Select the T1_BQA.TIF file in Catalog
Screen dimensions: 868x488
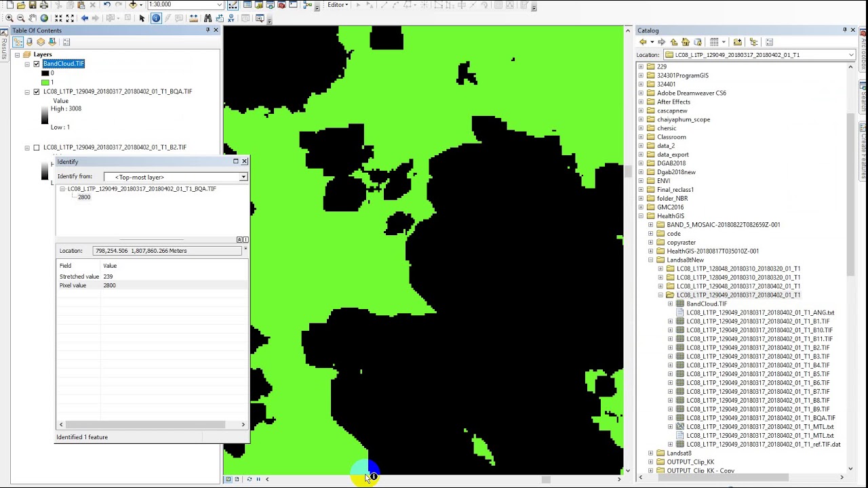pyautogui.click(x=760, y=418)
